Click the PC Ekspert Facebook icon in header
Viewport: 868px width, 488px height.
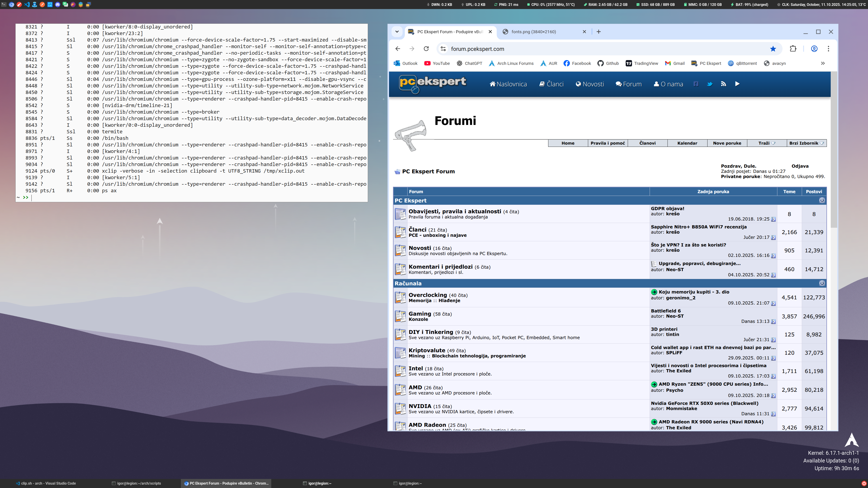click(x=696, y=84)
